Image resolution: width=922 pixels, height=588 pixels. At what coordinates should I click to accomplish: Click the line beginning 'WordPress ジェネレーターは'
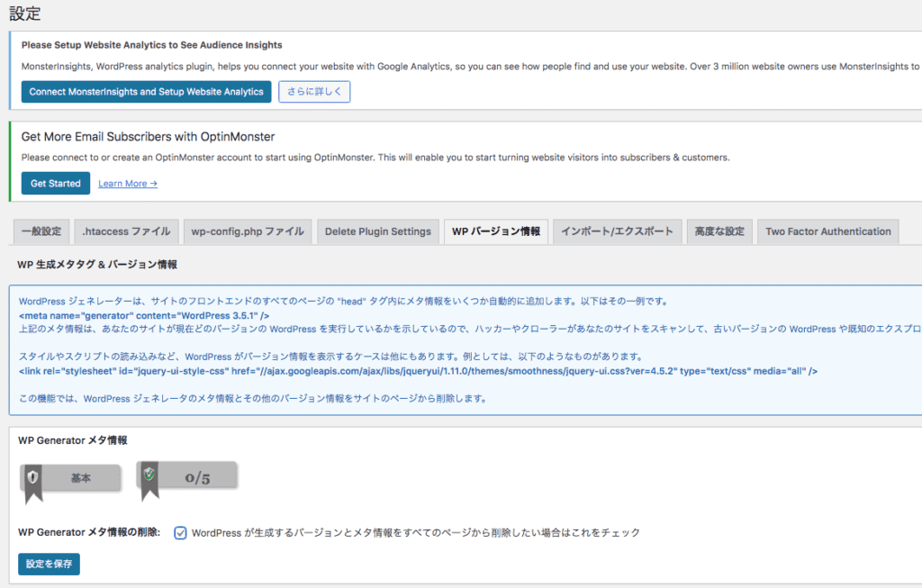[344, 302]
